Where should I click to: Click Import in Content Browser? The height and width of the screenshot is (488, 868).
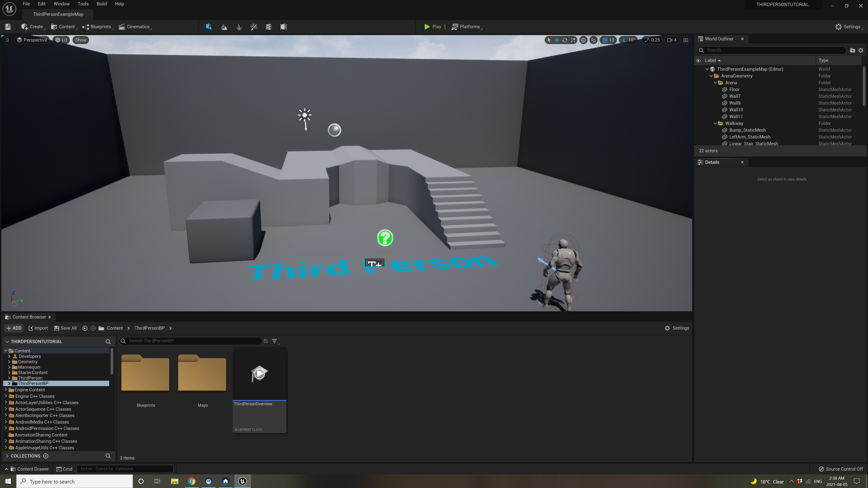38,328
